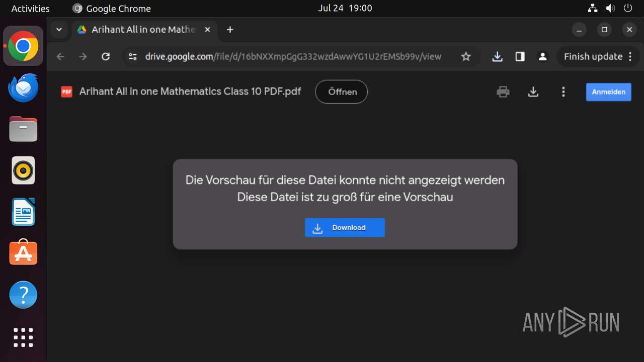644x362 pixels.
Task: Launch Thunderbird Mail from the dock
Action: 23,87
